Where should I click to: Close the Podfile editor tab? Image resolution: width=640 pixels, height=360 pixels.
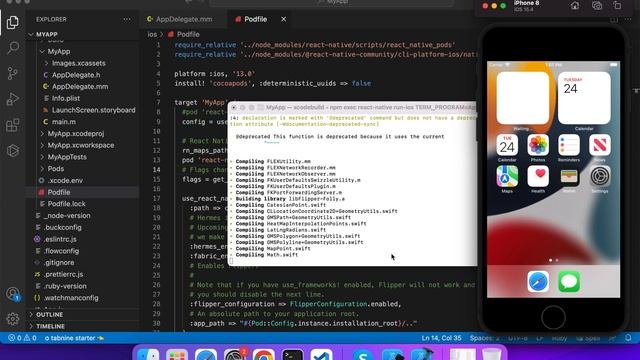pos(283,19)
